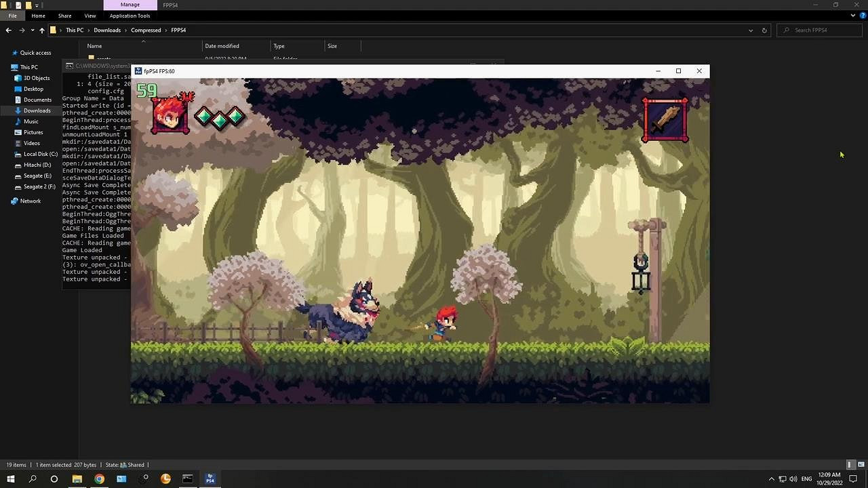Open the Application Tools tab

[130, 16]
